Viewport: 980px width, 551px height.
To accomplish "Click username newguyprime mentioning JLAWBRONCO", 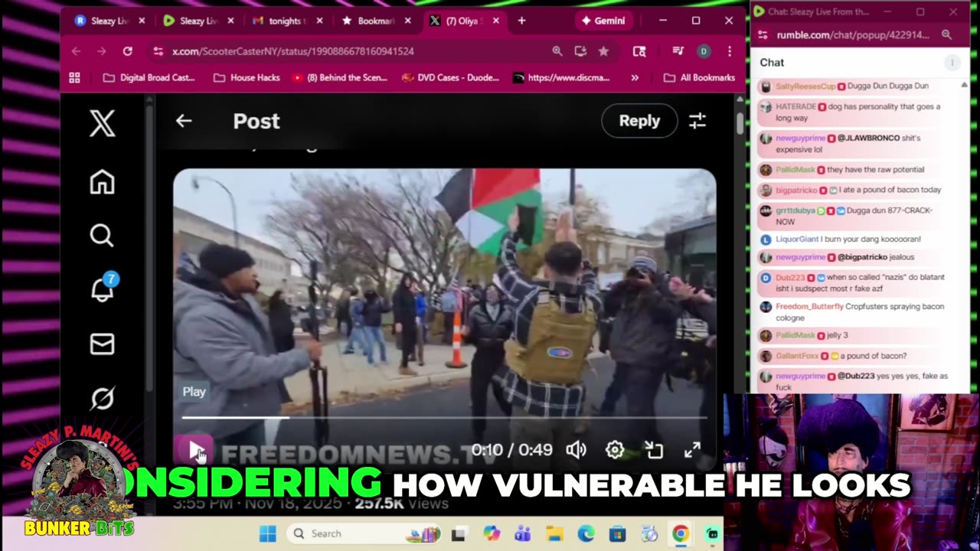I will 801,139.
